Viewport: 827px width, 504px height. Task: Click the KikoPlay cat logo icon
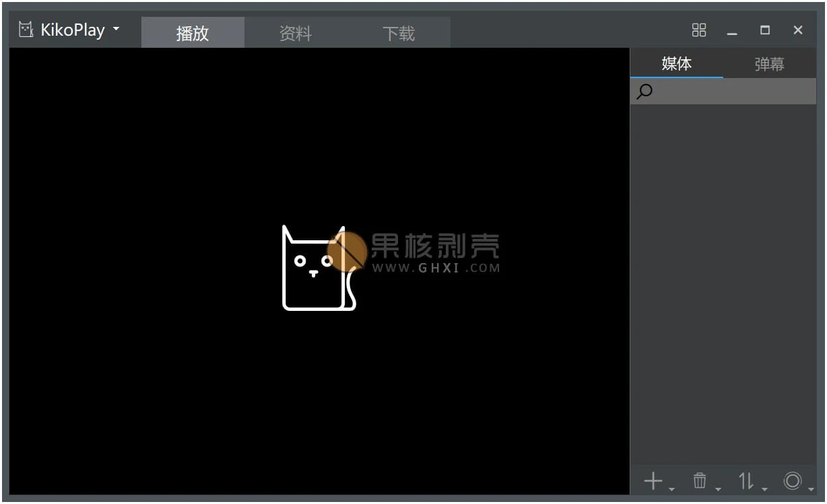tap(26, 30)
